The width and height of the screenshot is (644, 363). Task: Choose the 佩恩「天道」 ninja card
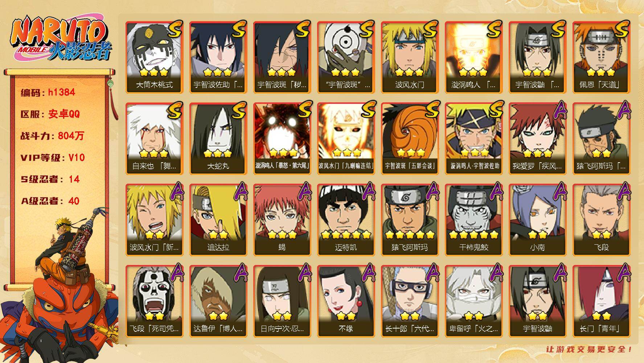tap(601, 57)
